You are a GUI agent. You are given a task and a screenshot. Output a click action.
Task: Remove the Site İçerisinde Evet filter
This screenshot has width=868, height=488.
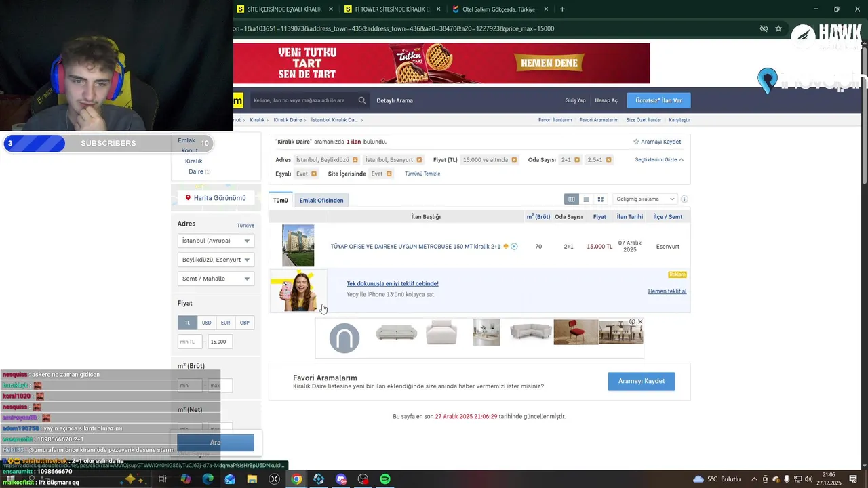point(389,174)
